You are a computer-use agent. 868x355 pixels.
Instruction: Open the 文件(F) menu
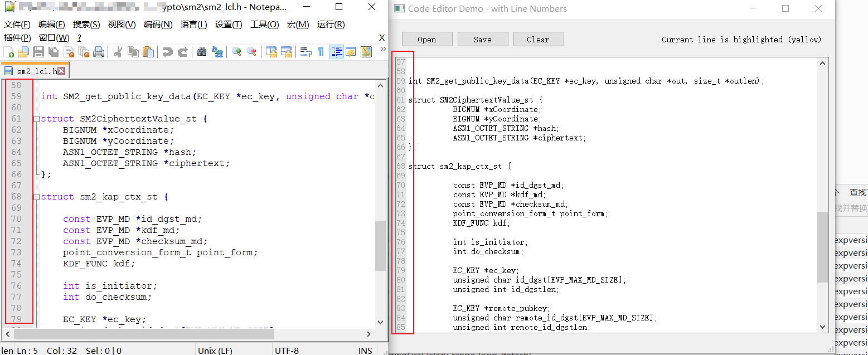(17, 25)
